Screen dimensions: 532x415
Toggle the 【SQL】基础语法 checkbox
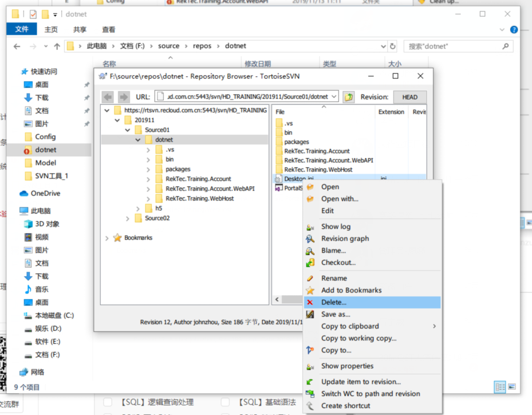tap(225, 402)
